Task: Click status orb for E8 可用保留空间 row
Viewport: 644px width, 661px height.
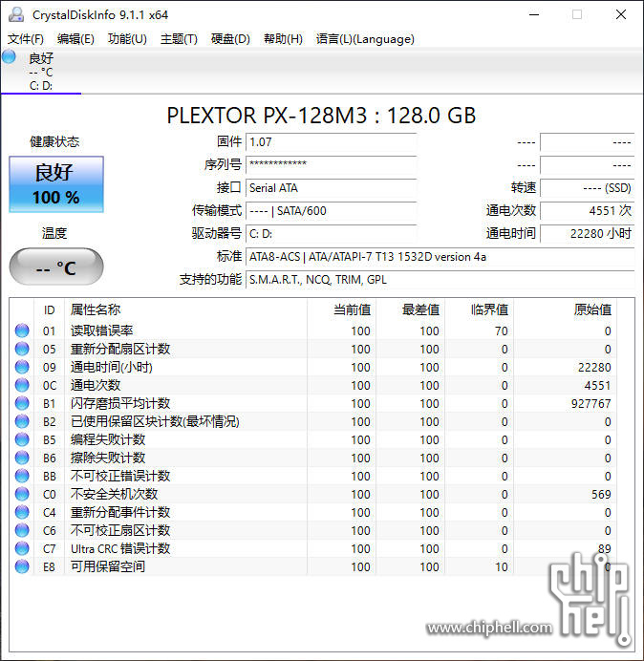Action: click(x=22, y=566)
